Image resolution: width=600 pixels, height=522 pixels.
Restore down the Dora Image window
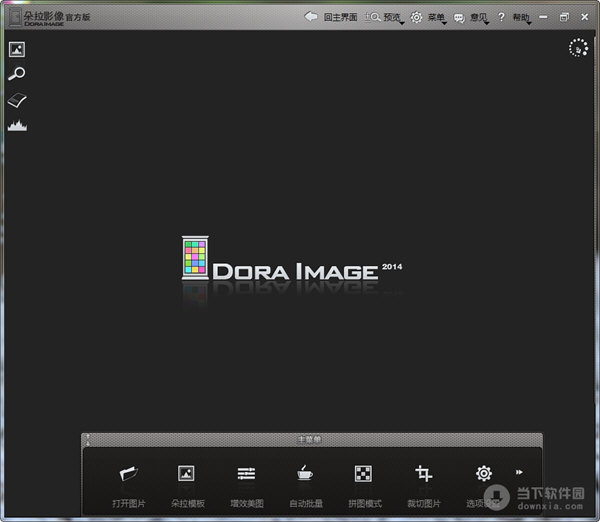tap(564, 17)
